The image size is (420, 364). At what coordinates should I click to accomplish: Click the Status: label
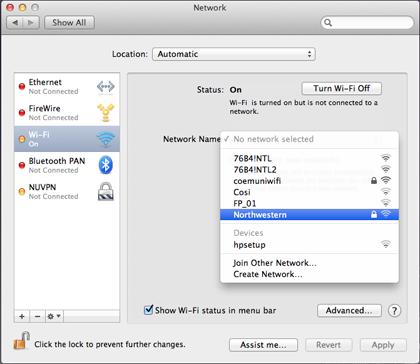pyautogui.click(x=210, y=90)
